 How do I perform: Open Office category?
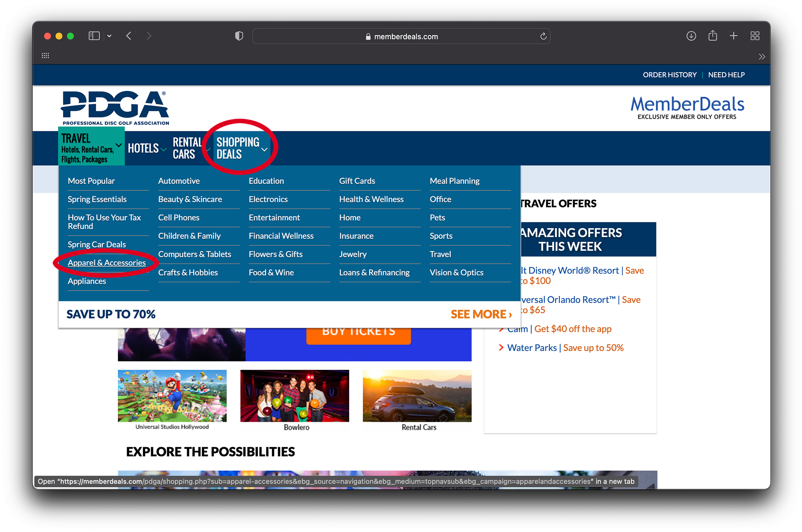coord(440,199)
